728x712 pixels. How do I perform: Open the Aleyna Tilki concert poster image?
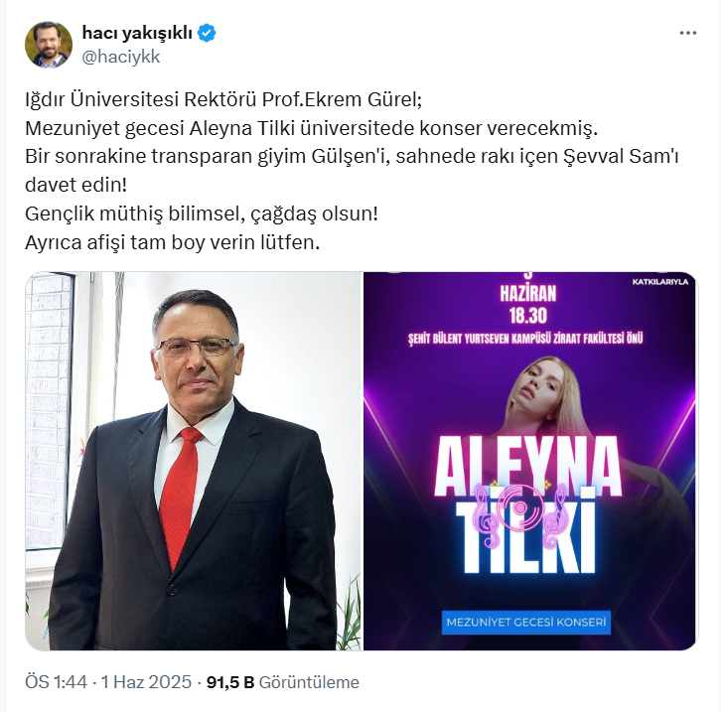530,461
